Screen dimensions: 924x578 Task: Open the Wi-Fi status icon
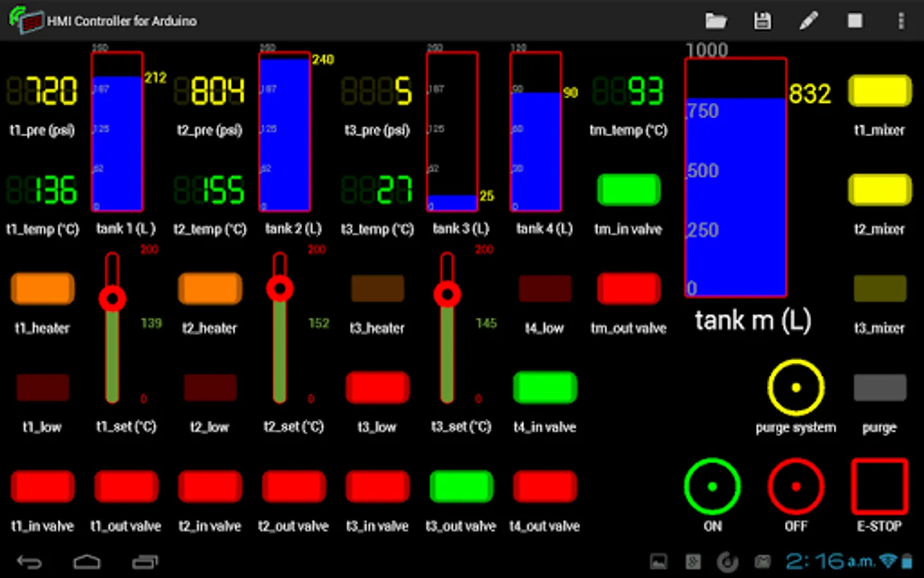(x=888, y=561)
